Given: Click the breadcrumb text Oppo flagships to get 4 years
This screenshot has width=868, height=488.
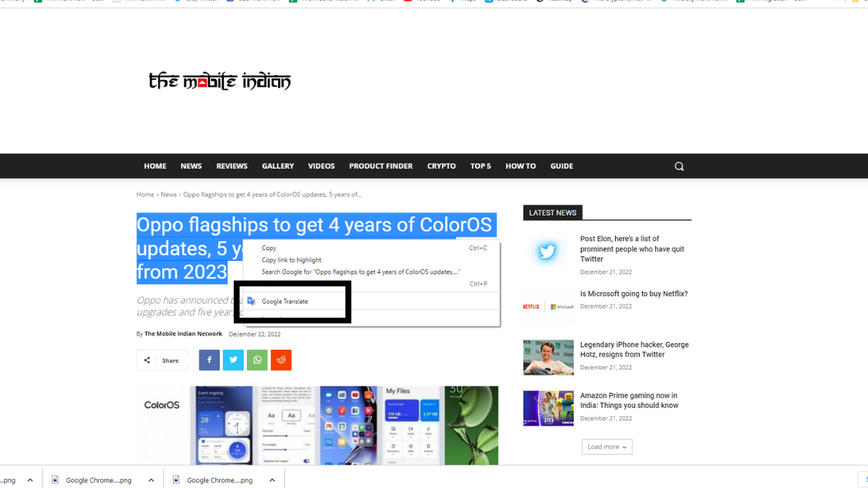Looking at the screenshot, I should 273,195.
